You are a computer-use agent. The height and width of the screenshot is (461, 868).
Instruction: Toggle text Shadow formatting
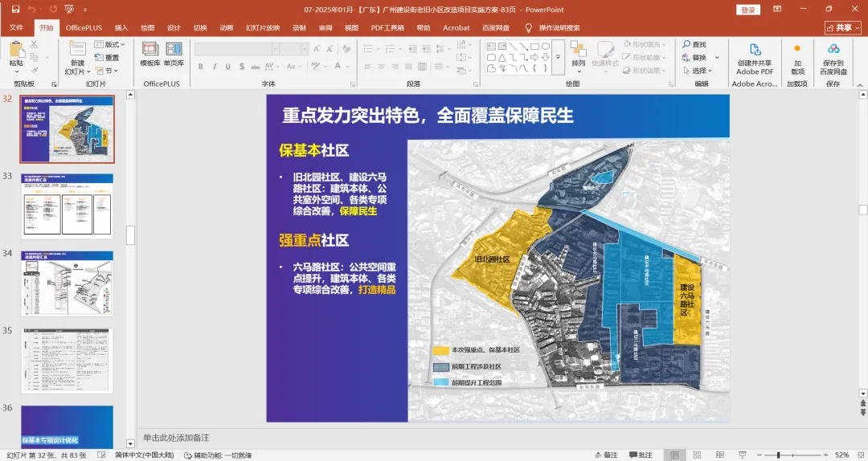pos(242,67)
